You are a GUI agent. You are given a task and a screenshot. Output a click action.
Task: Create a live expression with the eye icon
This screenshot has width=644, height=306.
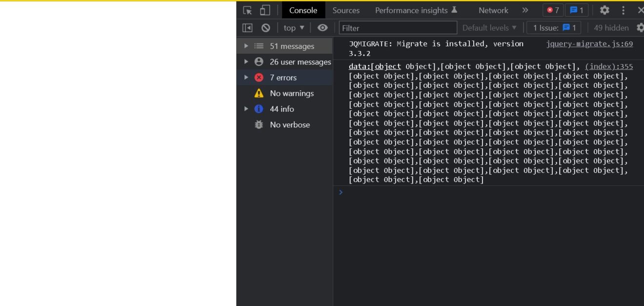pos(322,28)
